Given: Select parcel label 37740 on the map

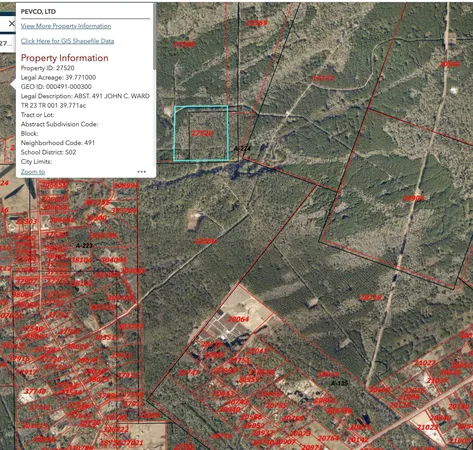Looking at the screenshot, I should pos(36,391).
